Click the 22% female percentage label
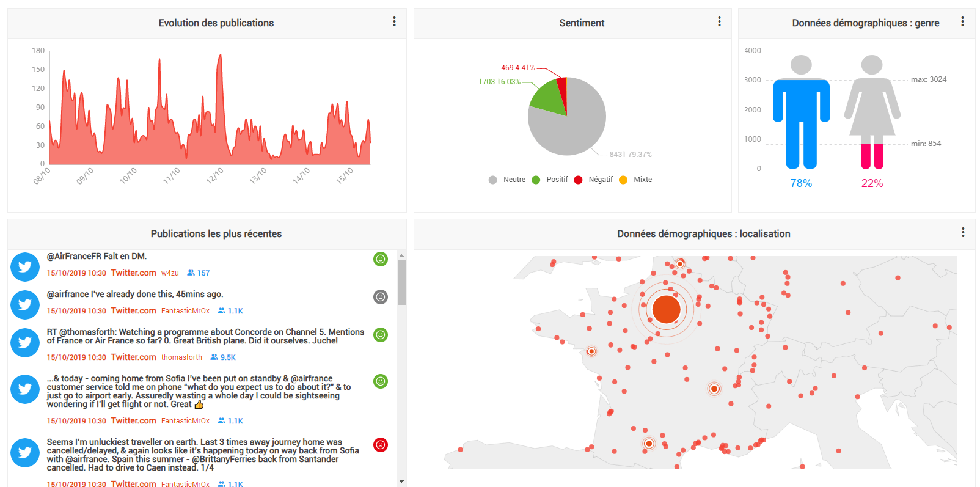This screenshot has width=980, height=487. 872,183
